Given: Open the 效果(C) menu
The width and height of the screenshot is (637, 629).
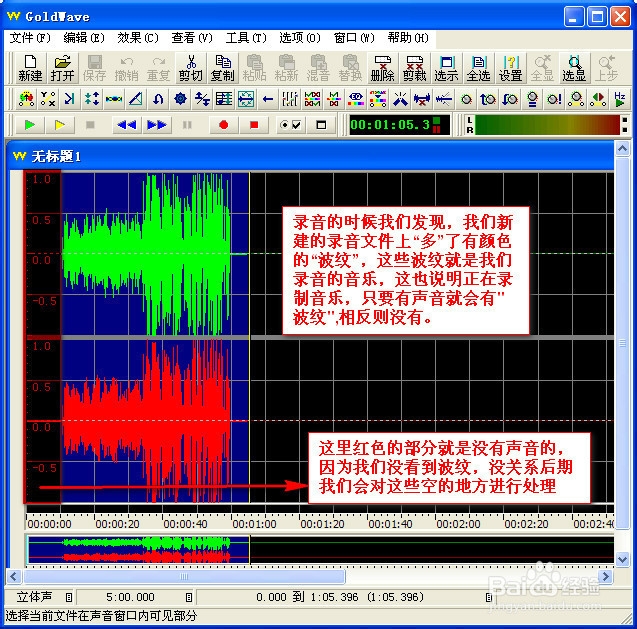Looking at the screenshot, I should (x=138, y=38).
